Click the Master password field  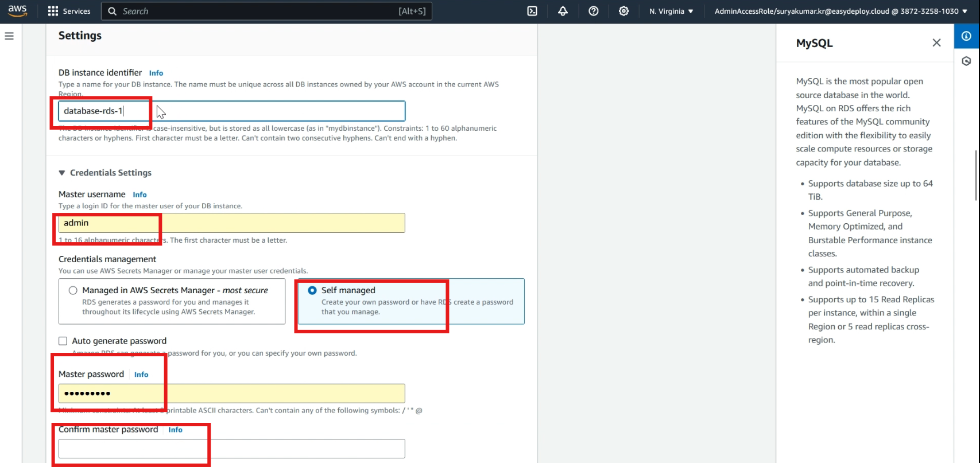point(232,394)
